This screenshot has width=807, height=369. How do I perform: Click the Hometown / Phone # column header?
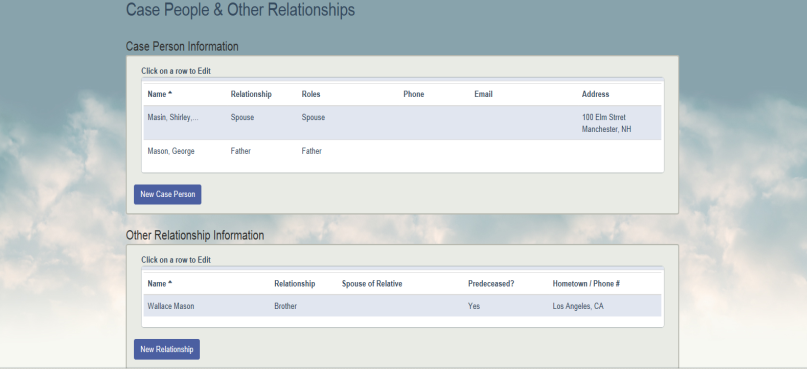(586, 284)
